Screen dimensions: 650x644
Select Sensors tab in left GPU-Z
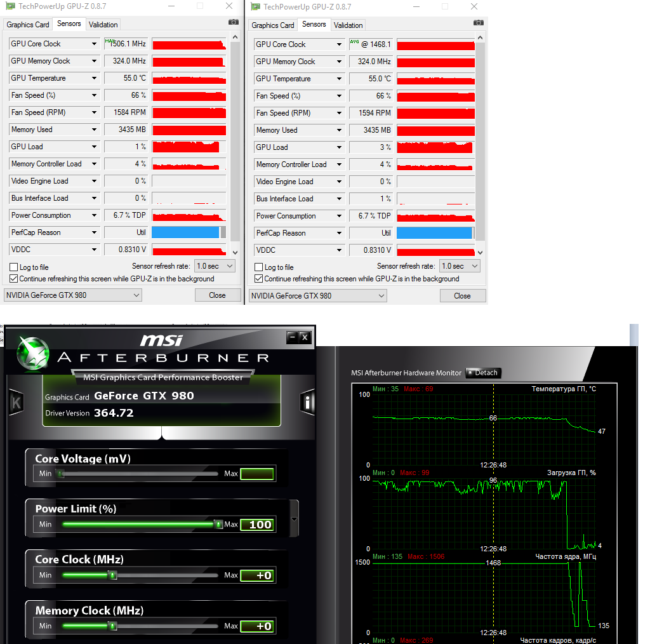(69, 23)
